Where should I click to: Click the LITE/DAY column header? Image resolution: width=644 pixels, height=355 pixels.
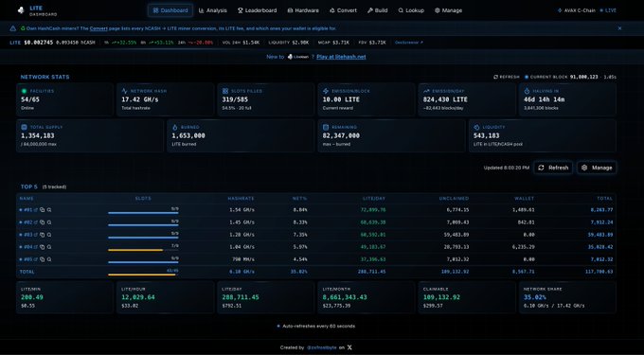coord(374,199)
